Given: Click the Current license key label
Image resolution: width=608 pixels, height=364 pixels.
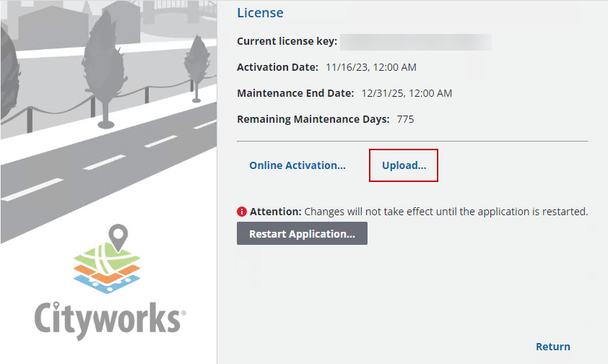Looking at the screenshot, I should (287, 41).
